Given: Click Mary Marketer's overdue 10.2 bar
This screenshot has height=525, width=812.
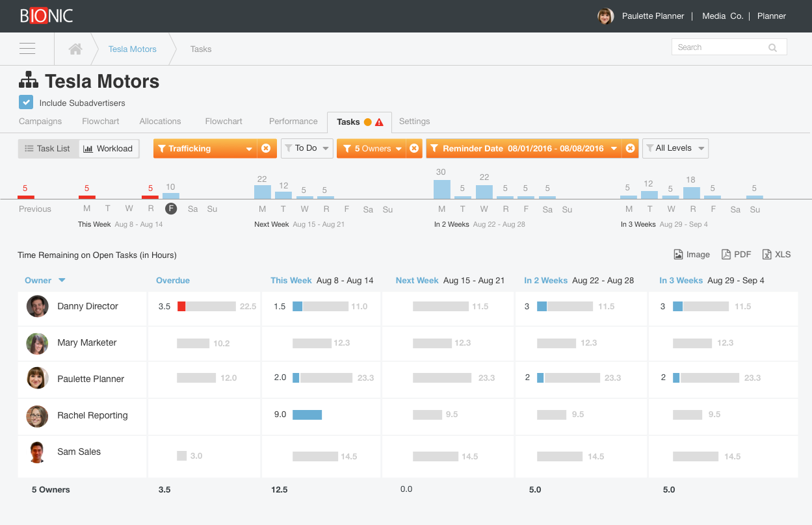Looking at the screenshot, I should [193, 343].
